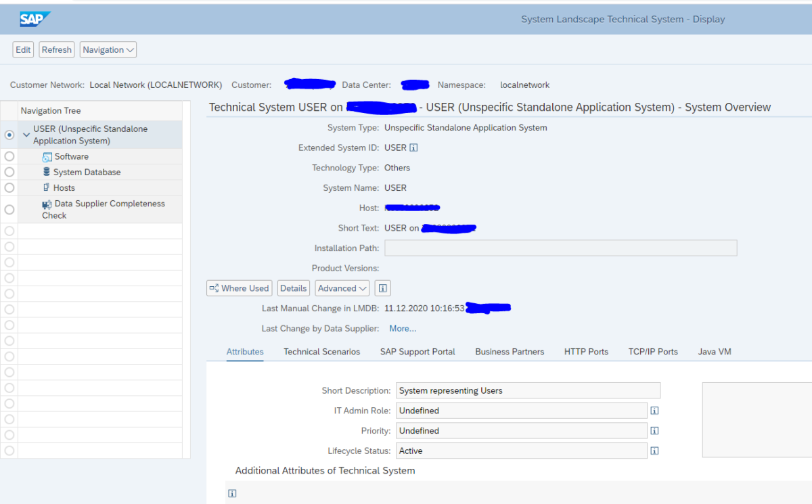Click the Software icon in the navigation tree
Screen dimensions: 812x504
[x=47, y=156]
